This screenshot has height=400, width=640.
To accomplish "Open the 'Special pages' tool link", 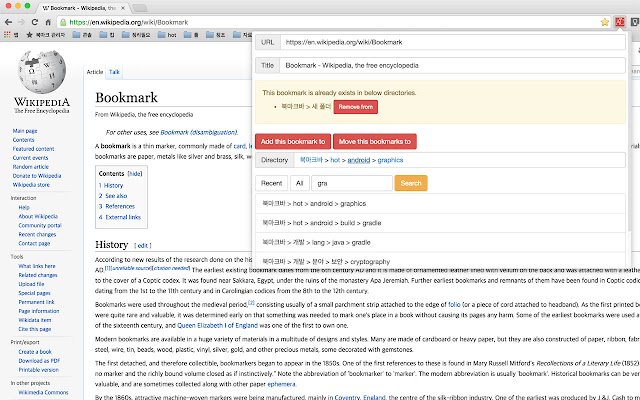I will click(x=34, y=293).
